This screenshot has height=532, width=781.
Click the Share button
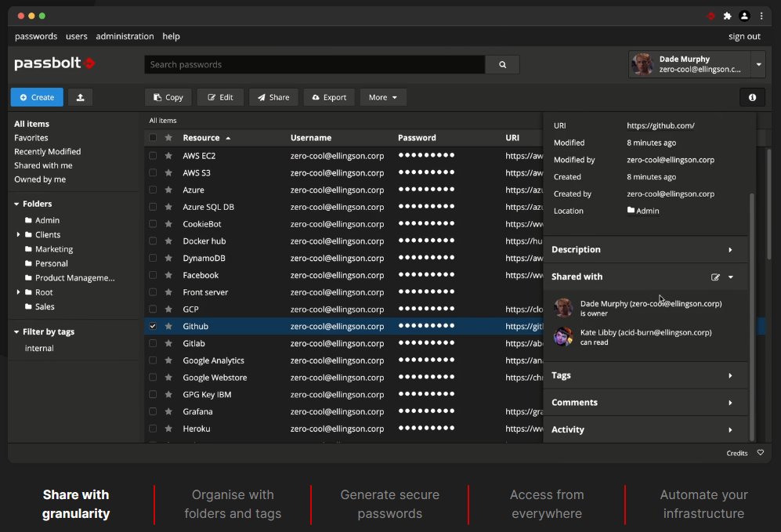pos(273,97)
